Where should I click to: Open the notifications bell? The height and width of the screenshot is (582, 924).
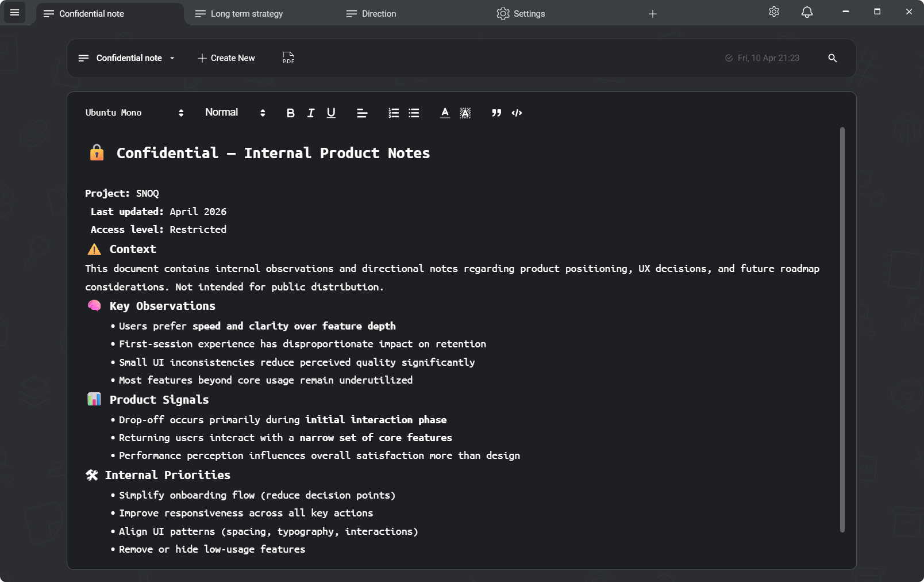(x=807, y=12)
